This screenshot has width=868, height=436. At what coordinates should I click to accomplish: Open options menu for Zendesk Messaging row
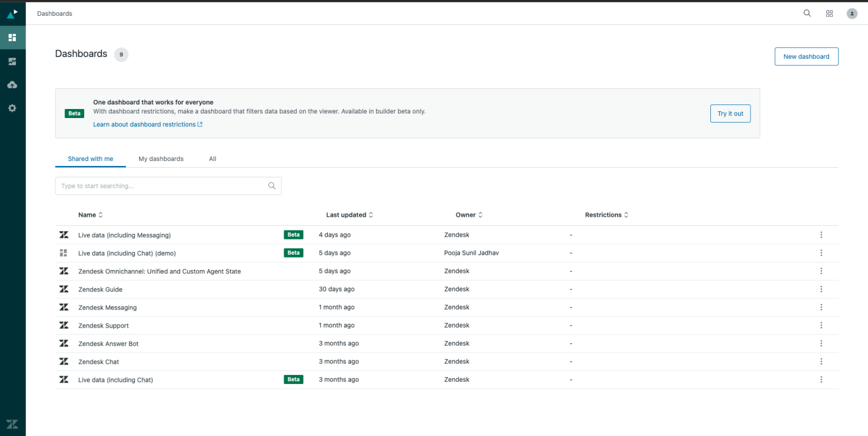(821, 307)
